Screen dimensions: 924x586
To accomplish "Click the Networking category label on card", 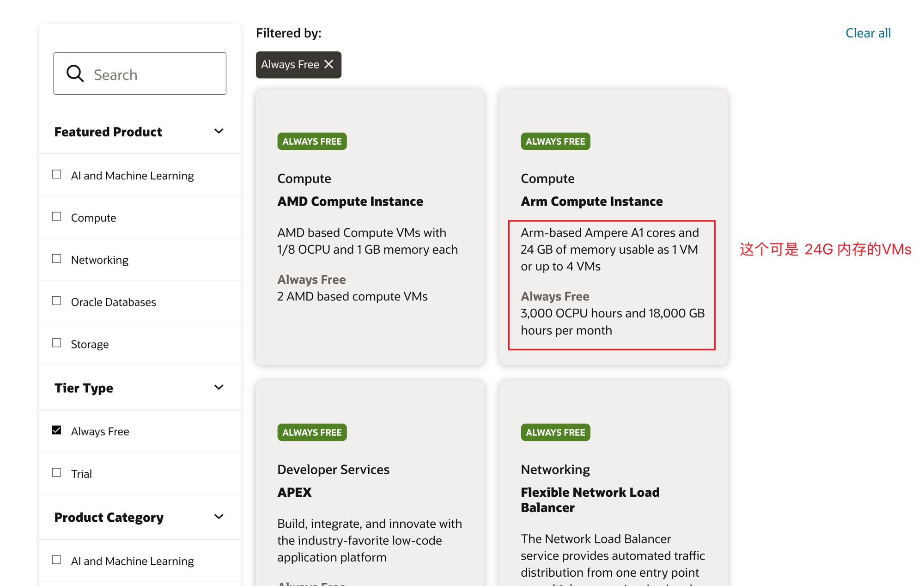I will click(x=555, y=470).
